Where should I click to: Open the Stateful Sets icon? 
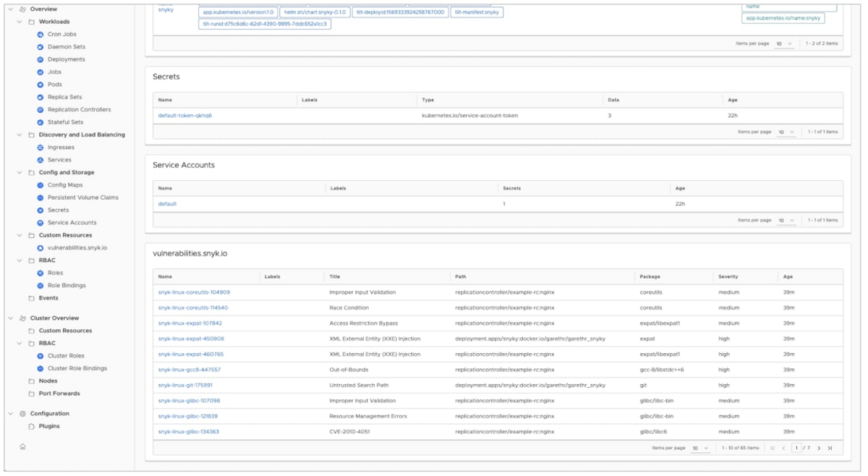(x=41, y=122)
